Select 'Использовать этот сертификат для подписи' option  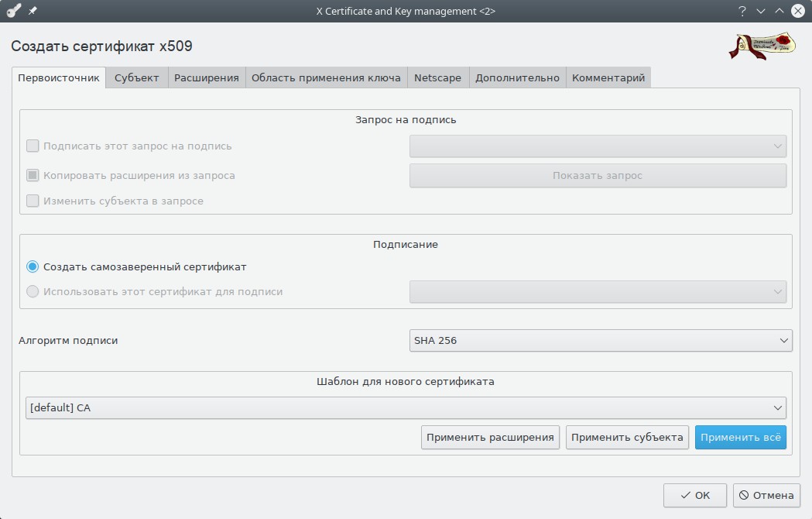pos(33,292)
